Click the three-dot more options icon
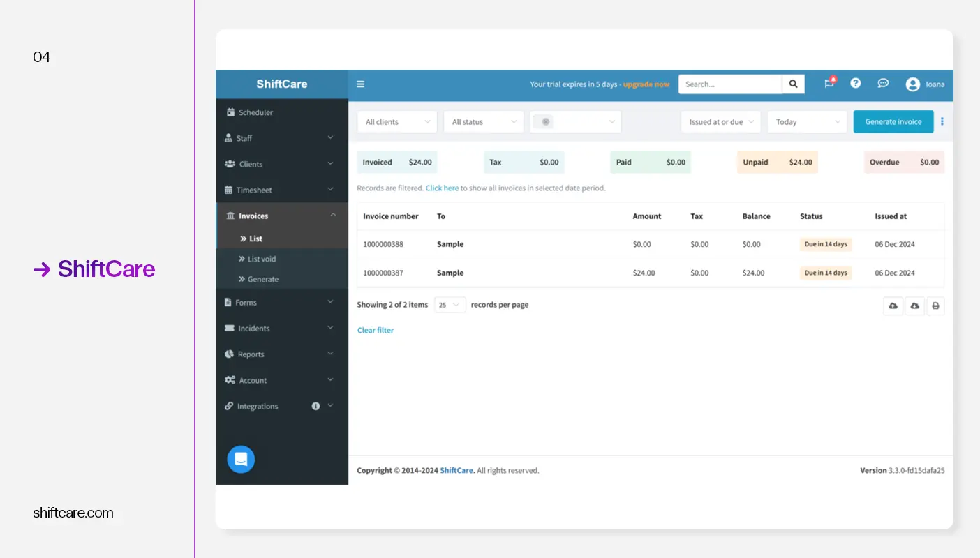Image resolution: width=980 pixels, height=558 pixels. point(942,121)
